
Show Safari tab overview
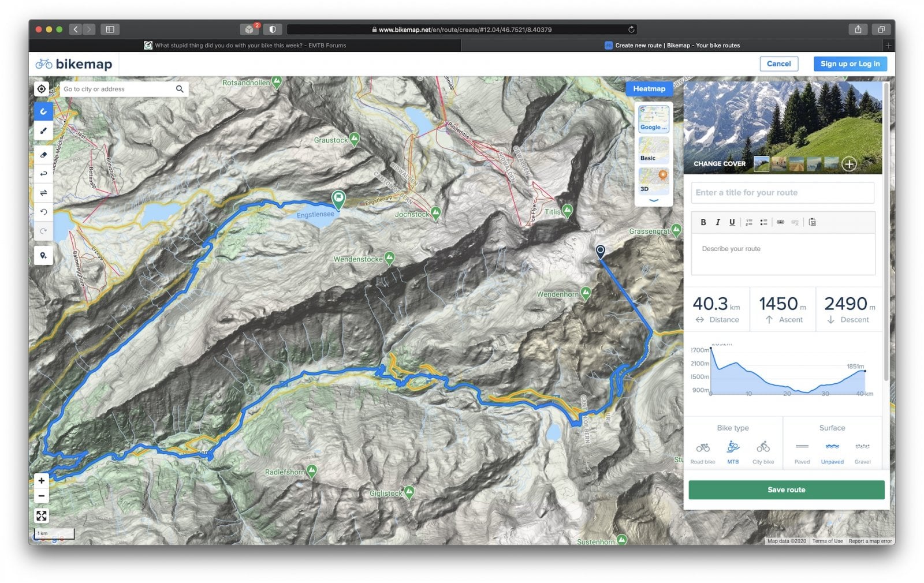881,29
